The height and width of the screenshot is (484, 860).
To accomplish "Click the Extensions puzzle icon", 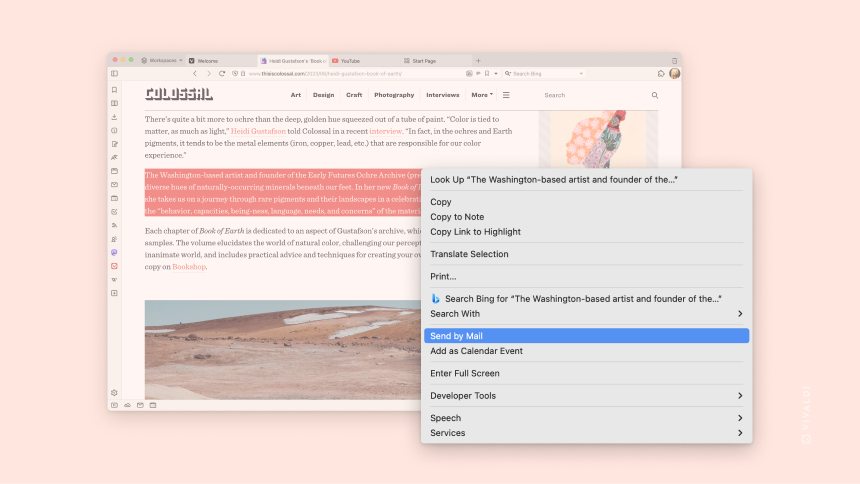I will click(x=661, y=74).
